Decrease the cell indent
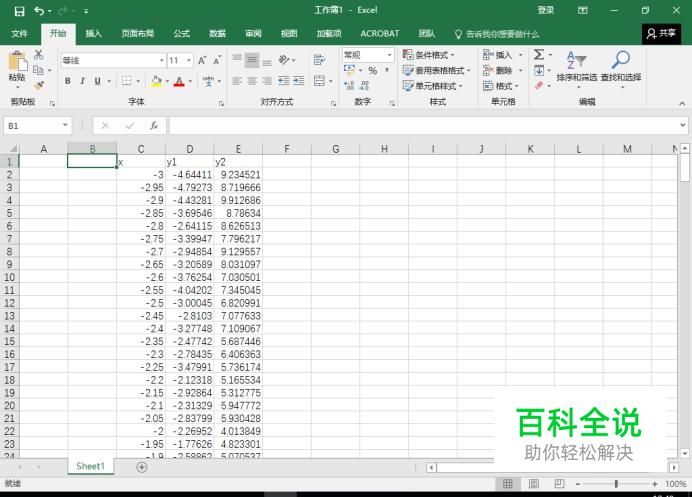Image resolution: width=692 pixels, height=497 pixels. pyautogui.click(x=284, y=81)
